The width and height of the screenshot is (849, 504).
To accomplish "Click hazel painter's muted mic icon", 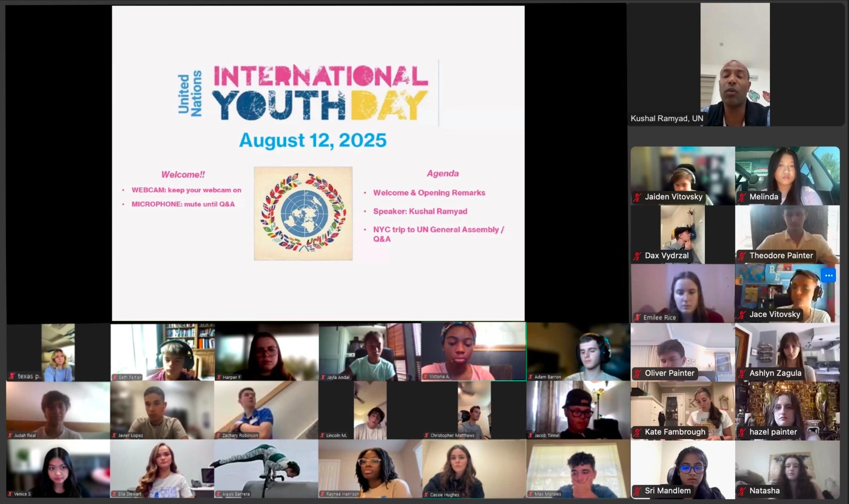I will (742, 432).
